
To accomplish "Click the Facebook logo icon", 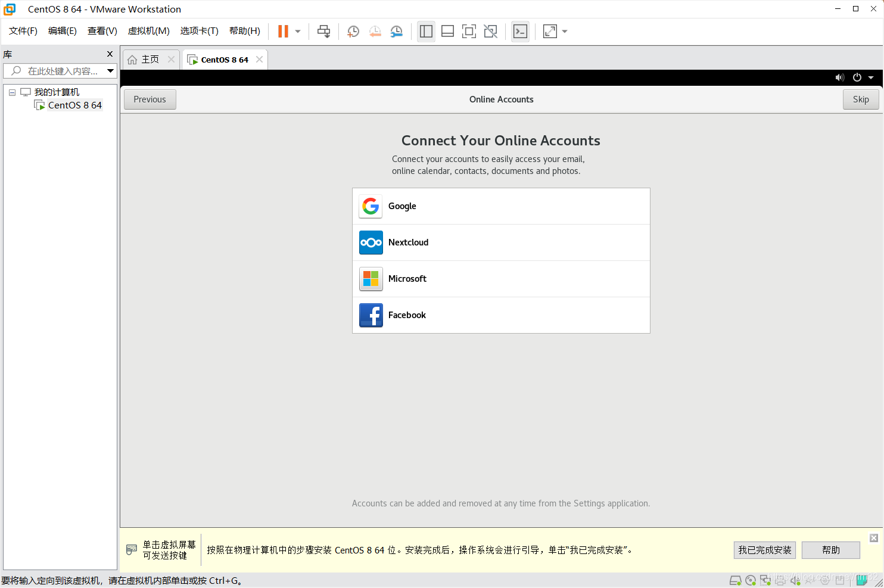I will pyautogui.click(x=371, y=315).
